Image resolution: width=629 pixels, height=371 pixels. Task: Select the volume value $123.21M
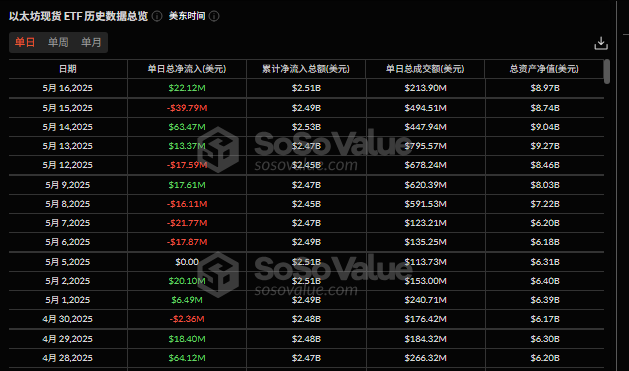click(425, 223)
